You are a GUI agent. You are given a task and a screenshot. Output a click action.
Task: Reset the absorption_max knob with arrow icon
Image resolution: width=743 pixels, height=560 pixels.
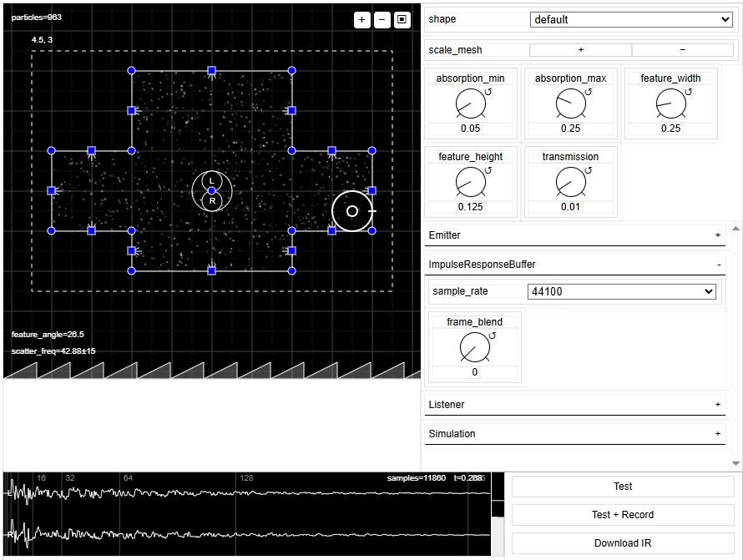(589, 92)
